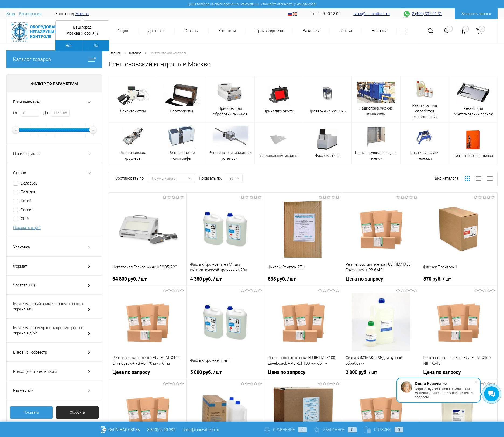504x437 pixels.
Task: Reset filters with Сбросить button
Action: pyautogui.click(x=77, y=412)
